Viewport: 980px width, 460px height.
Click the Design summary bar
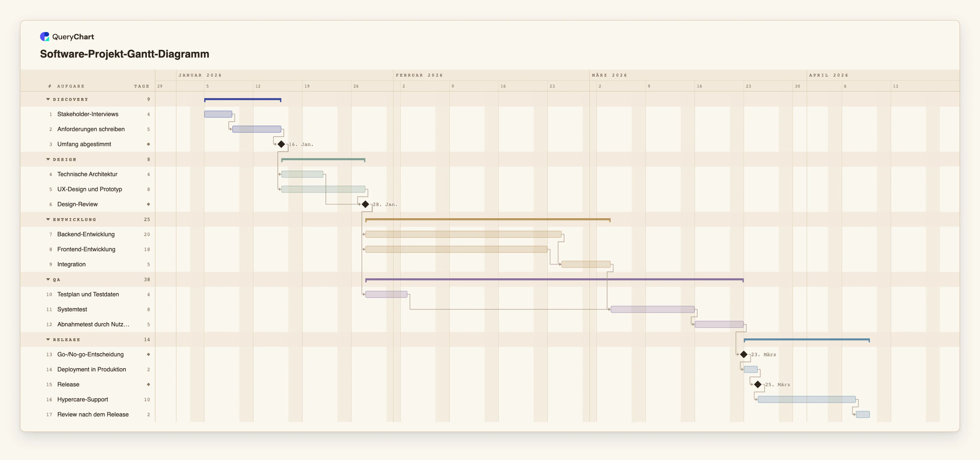click(323, 160)
